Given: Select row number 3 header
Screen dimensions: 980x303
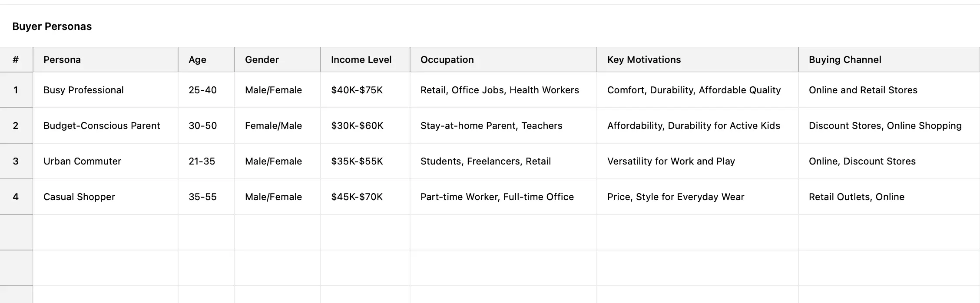Looking at the screenshot, I should (16, 161).
